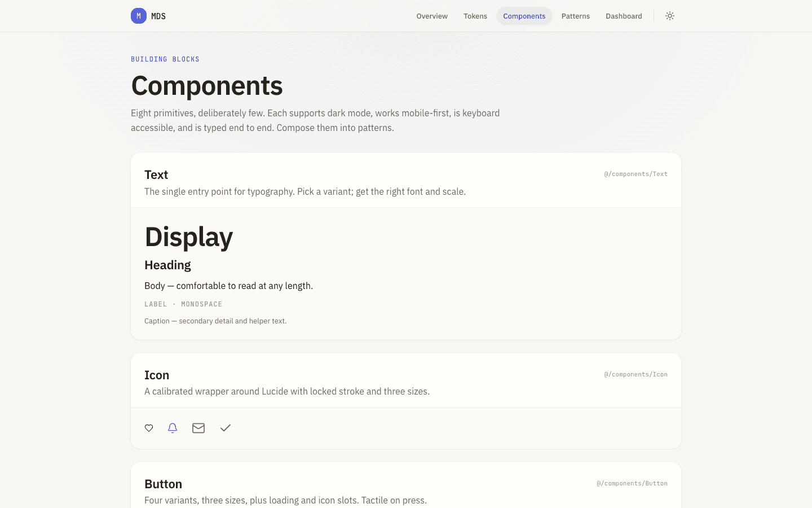
Task: Click the Caption helper text sample
Action: click(215, 321)
